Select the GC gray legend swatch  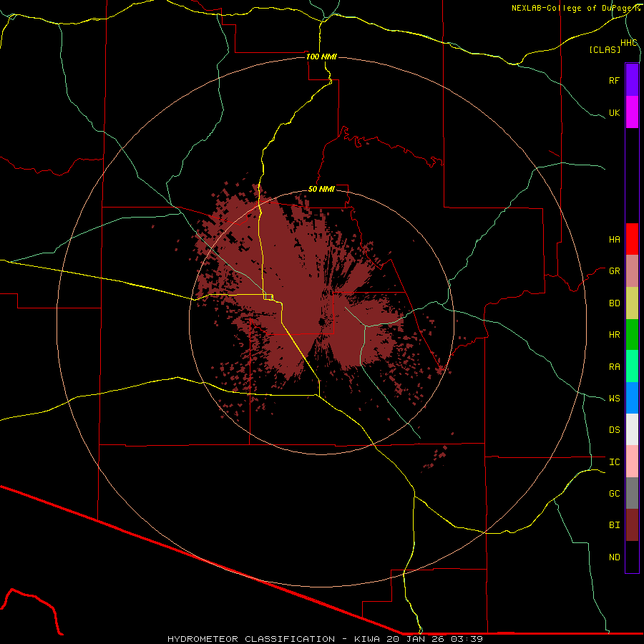tap(632, 493)
